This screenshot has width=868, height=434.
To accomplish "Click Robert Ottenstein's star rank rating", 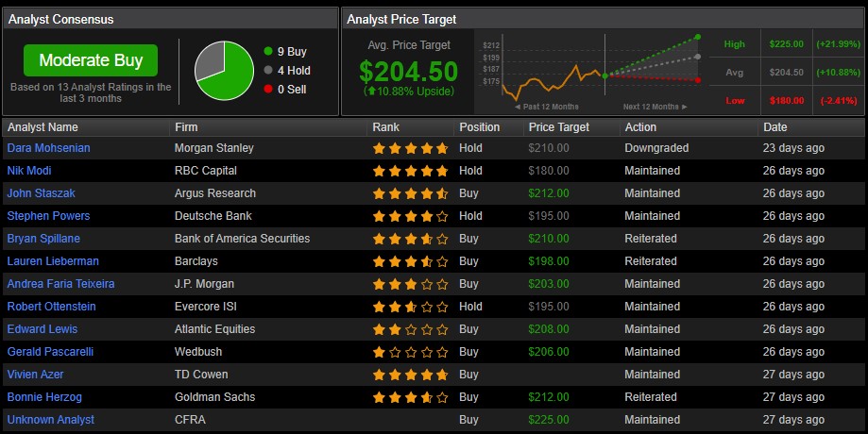I will pyautogui.click(x=410, y=307).
